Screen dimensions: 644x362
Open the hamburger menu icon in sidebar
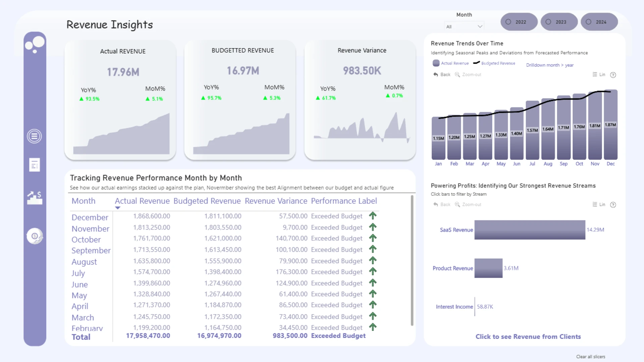(34, 136)
